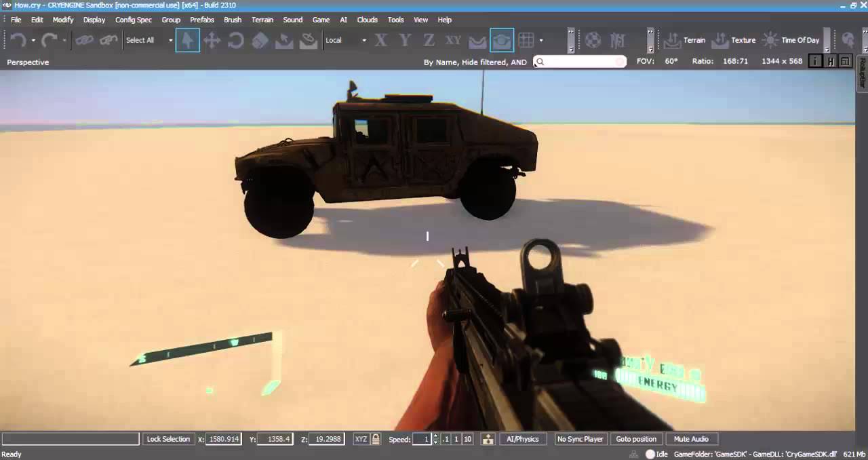Open the undo history dropdown arrow

[33, 40]
